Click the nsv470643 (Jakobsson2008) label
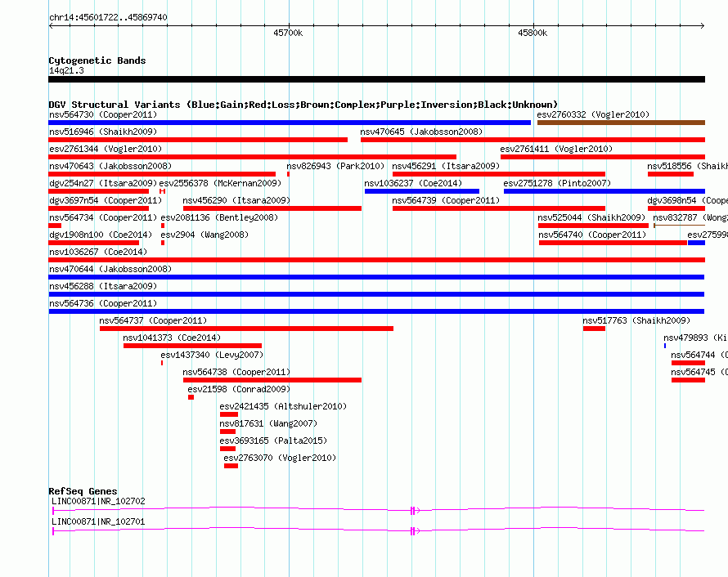This screenshot has width=728, height=577. 110,166
